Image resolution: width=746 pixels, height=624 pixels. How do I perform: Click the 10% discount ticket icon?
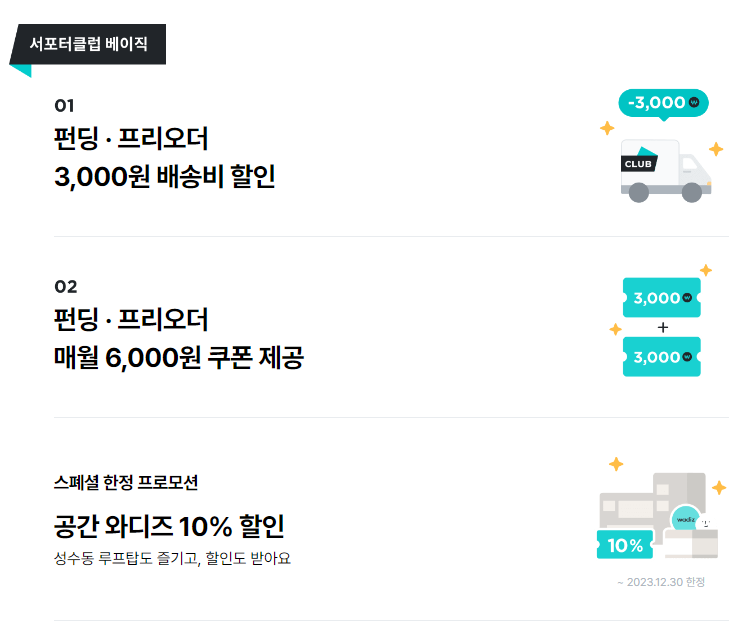coord(624,545)
